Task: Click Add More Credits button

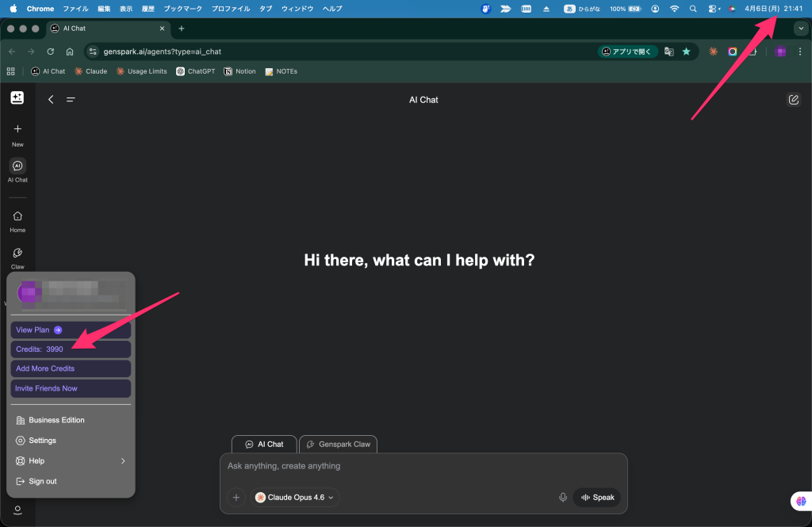Action: coord(71,369)
